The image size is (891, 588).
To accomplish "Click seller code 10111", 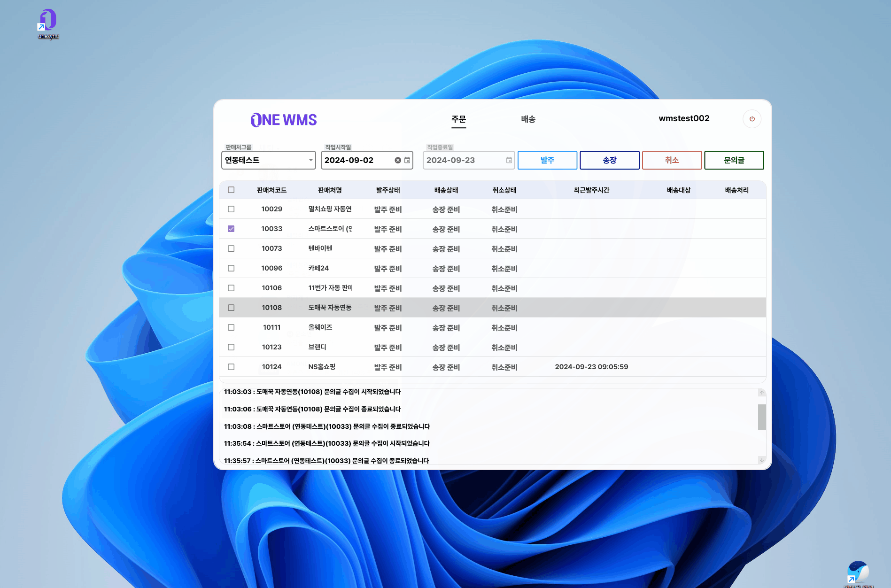I will [x=272, y=327].
